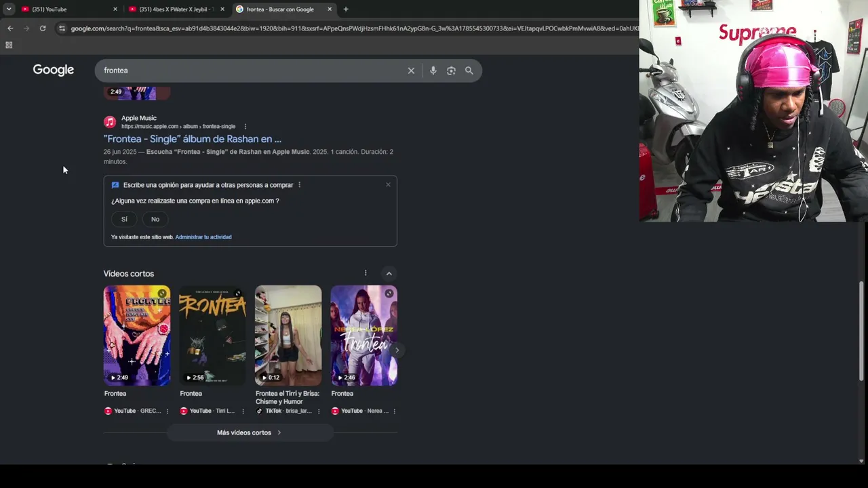Screen dimensions: 868x488
Task: Search by image with Google Lens
Action: point(451,70)
